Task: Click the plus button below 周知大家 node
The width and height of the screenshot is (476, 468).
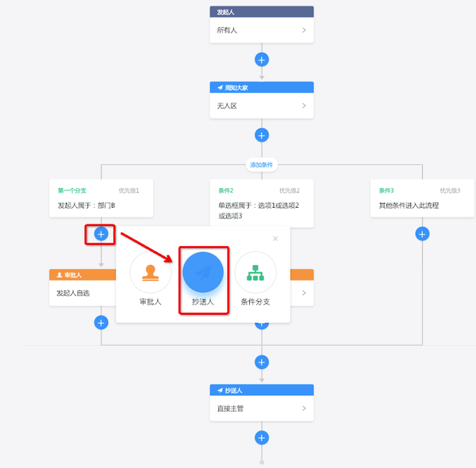Action: 262,135
